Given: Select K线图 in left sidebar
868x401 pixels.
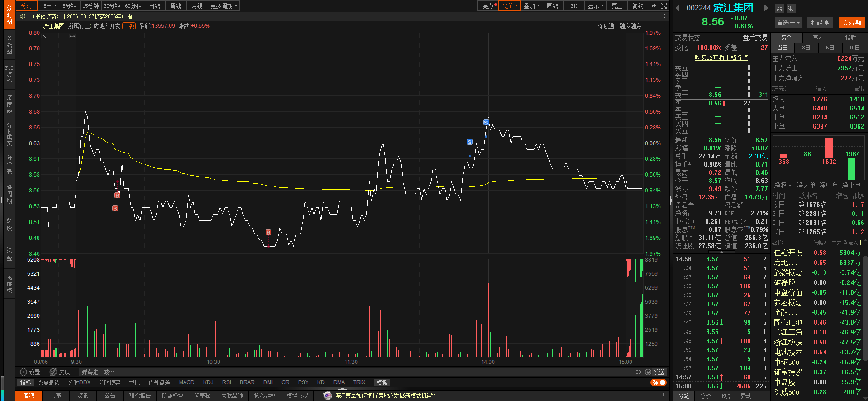Looking at the screenshot, I should click(9, 45).
